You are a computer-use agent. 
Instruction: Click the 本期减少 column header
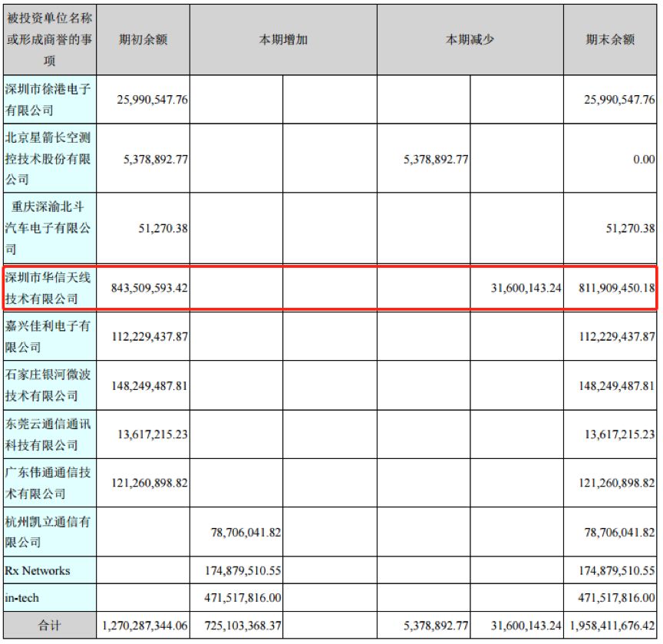tap(470, 40)
